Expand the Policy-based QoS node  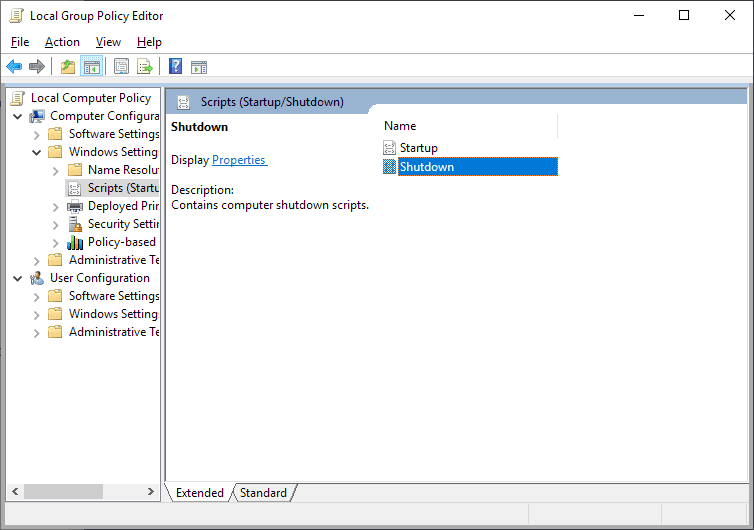[x=56, y=243]
